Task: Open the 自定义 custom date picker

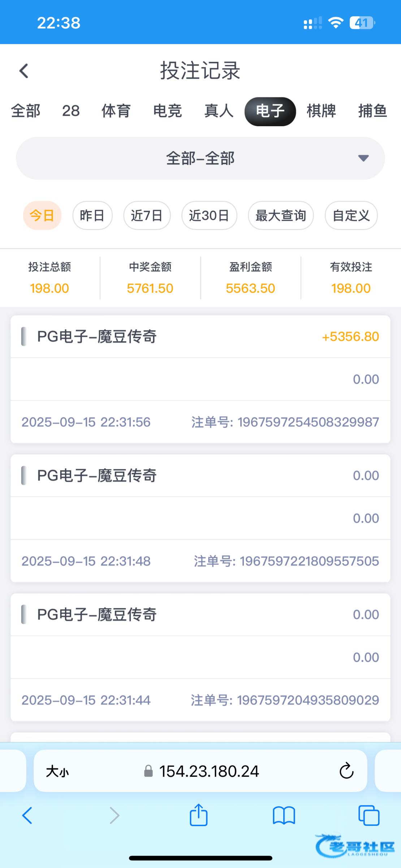Action: [351, 216]
